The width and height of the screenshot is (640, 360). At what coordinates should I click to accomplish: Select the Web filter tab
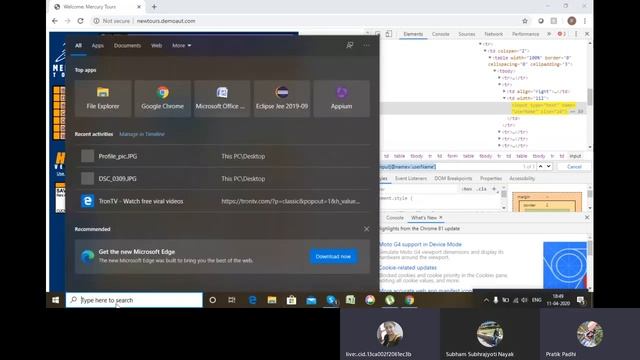(x=156, y=45)
